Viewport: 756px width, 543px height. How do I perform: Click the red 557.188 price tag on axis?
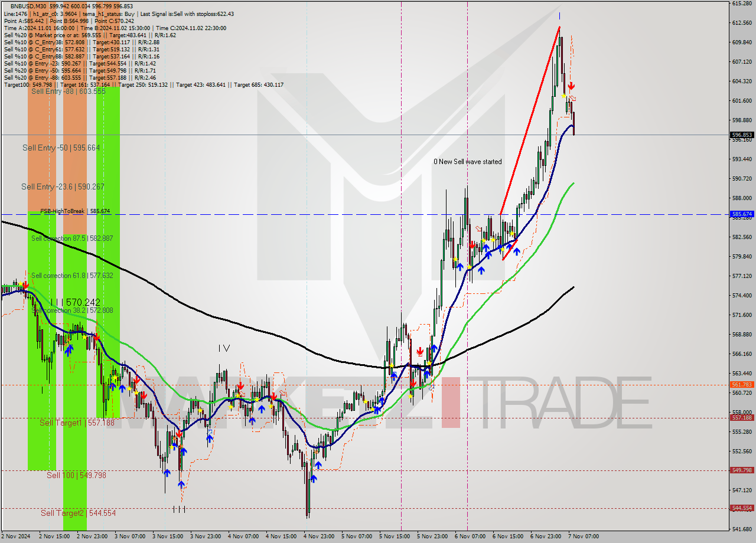click(742, 418)
